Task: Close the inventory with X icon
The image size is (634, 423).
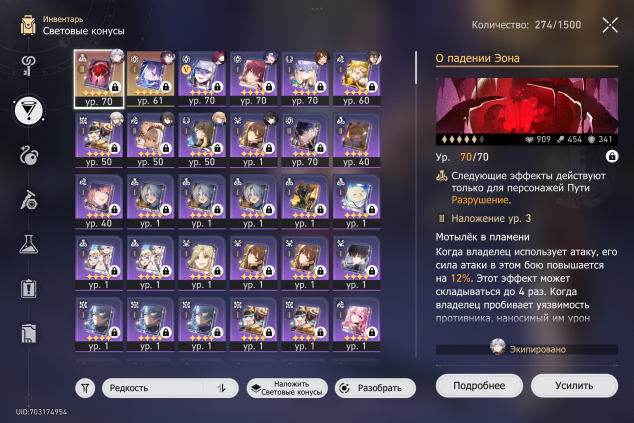Action: (610, 25)
